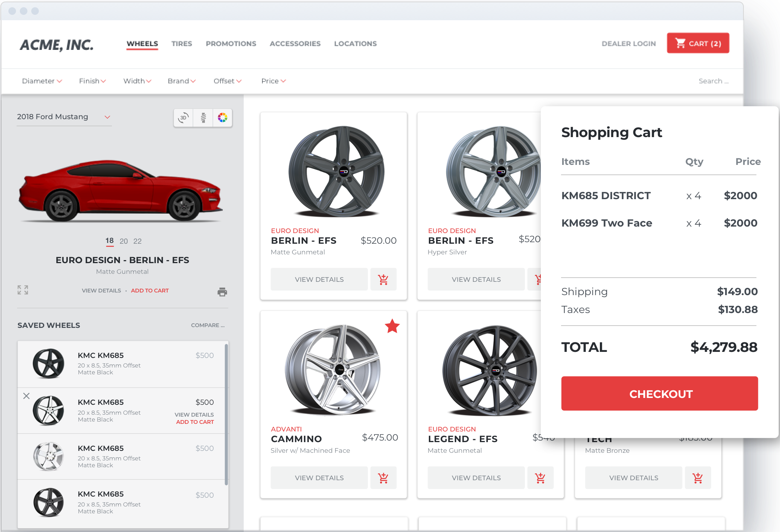
Task: Remove second saved KMC KM685 with X
Action: pos(26,396)
